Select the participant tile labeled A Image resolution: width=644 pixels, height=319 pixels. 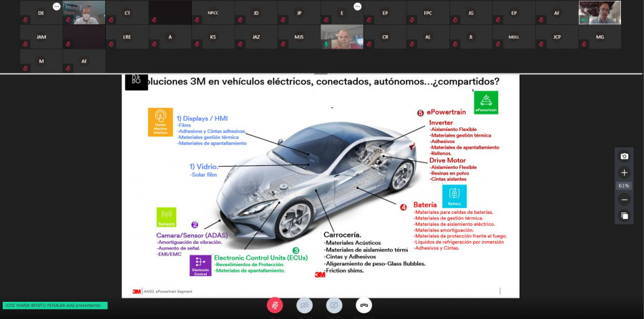point(170,37)
